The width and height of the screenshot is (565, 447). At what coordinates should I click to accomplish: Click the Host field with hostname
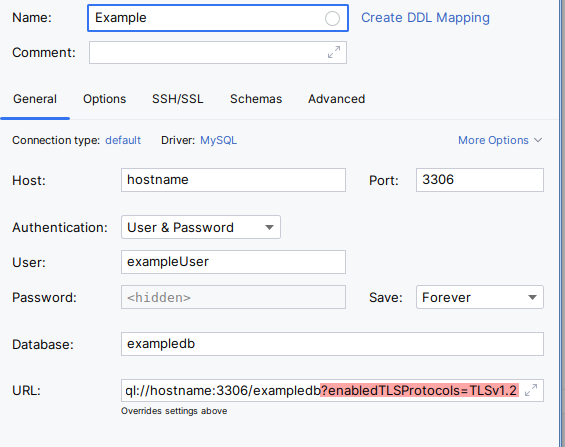233,180
